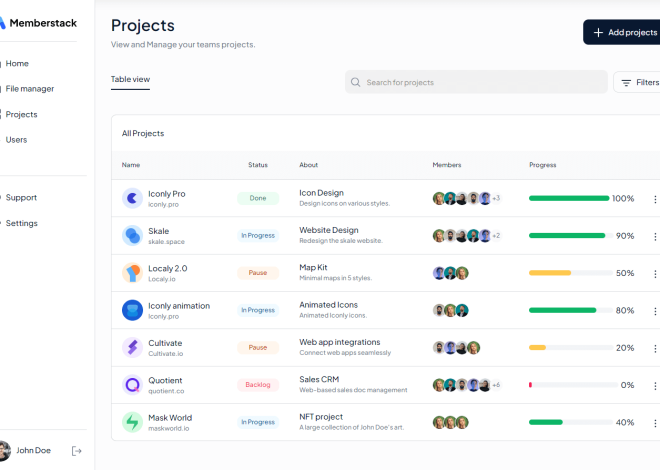Click the Pause badge for Localy 2.0
This screenshot has width=660, height=470.
(258, 273)
